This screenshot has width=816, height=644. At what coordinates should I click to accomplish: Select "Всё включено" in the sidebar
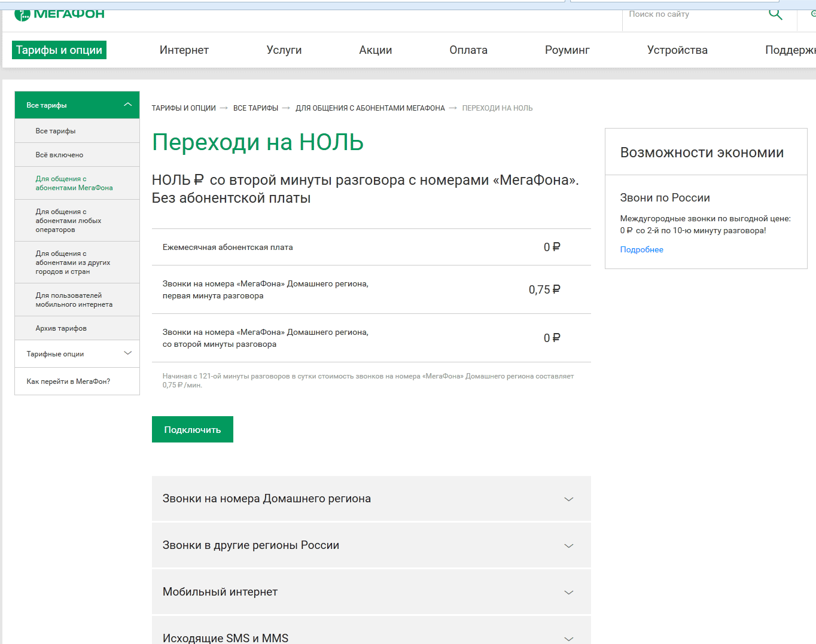coord(77,155)
